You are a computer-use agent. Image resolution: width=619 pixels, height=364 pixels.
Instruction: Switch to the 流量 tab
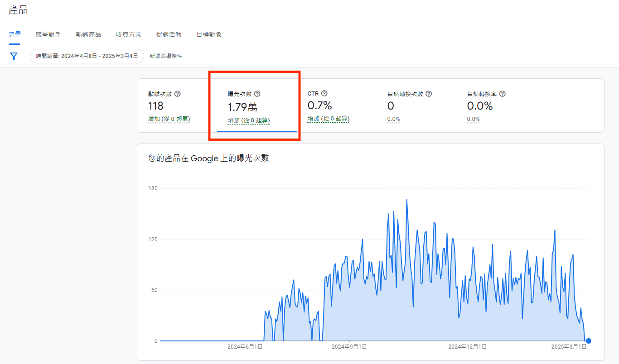(x=15, y=34)
